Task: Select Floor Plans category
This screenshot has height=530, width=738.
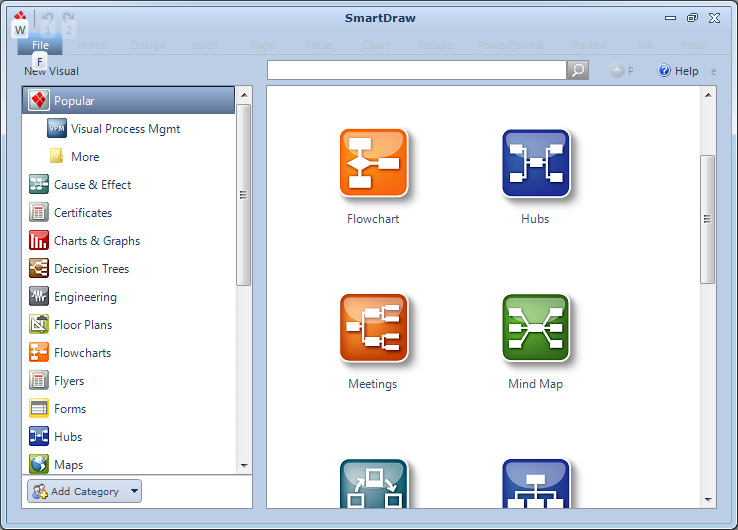Action: point(83,325)
